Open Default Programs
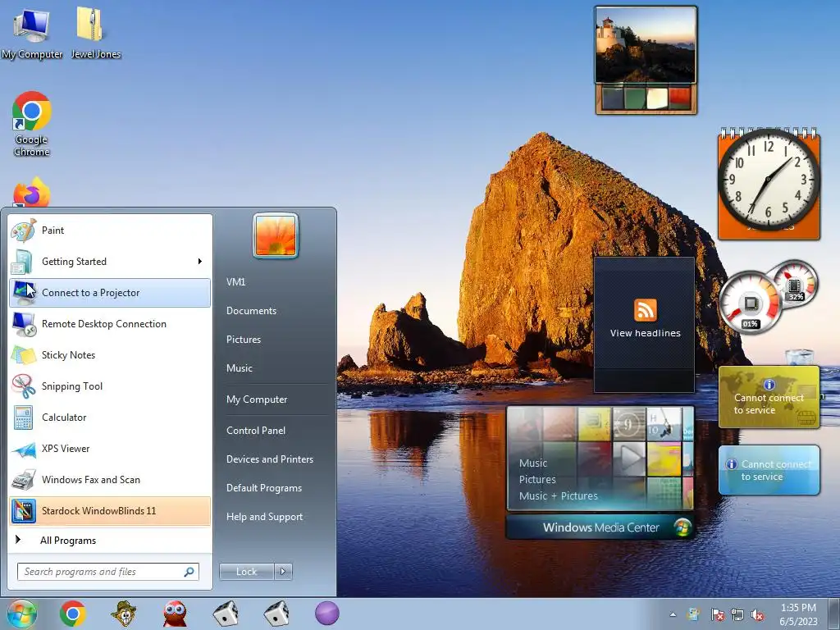 [263, 488]
